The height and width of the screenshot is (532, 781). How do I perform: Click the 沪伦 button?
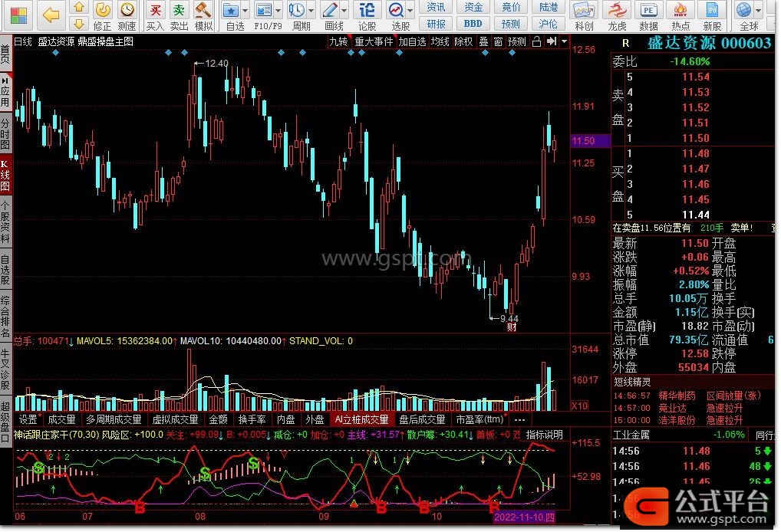[549, 24]
